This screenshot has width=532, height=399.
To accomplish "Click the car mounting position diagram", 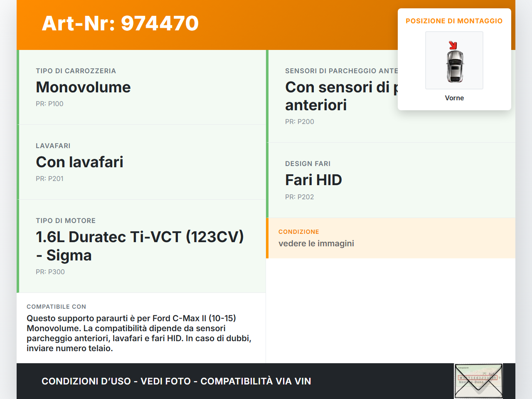I will [454, 60].
